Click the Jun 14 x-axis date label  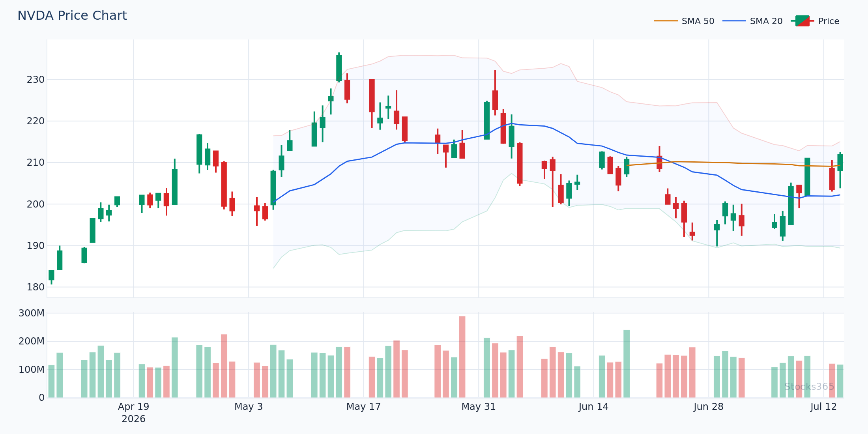[593, 407]
